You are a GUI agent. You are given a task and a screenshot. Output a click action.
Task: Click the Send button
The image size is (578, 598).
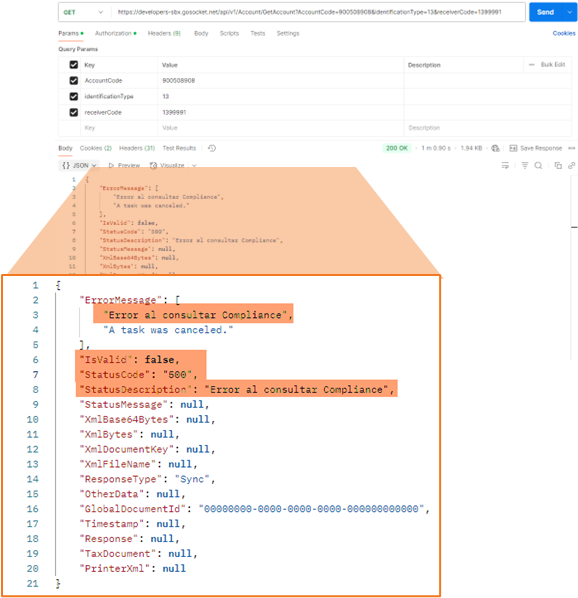point(546,12)
